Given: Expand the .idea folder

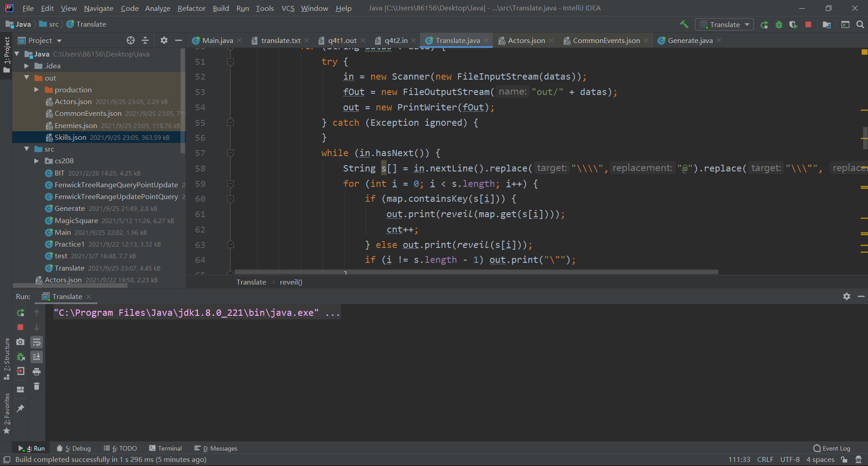Looking at the screenshot, I should 27,66.
